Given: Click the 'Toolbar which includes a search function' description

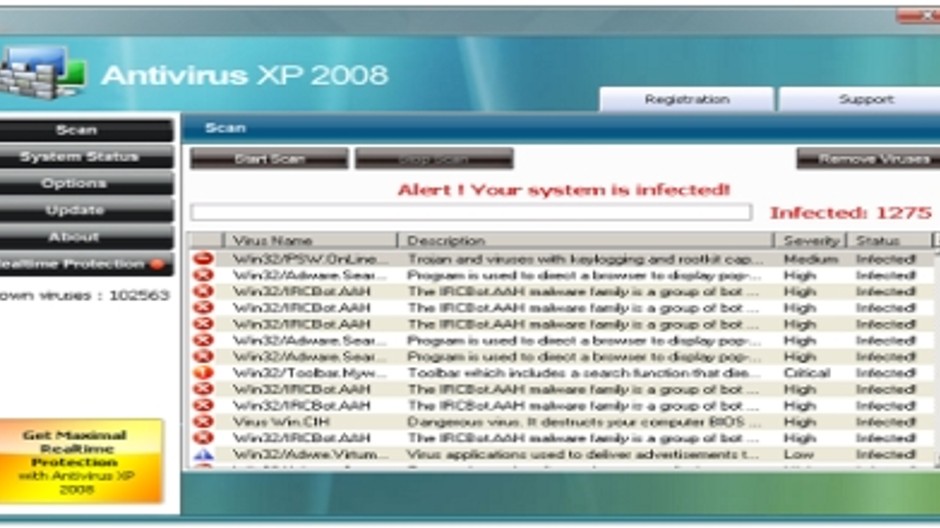Looking at the screenshot, I should click(x=584, y=373).
